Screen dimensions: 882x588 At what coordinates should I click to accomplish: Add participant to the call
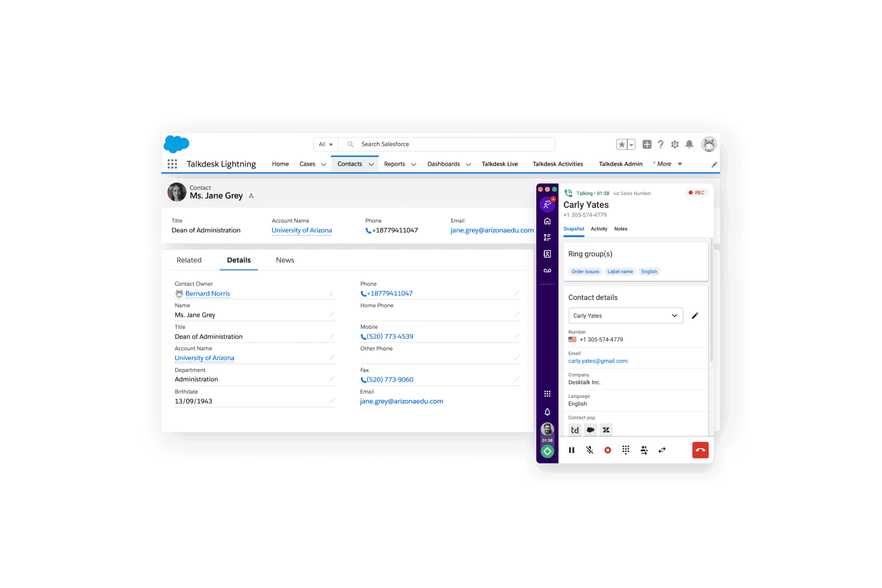click(x=644, y=450)
